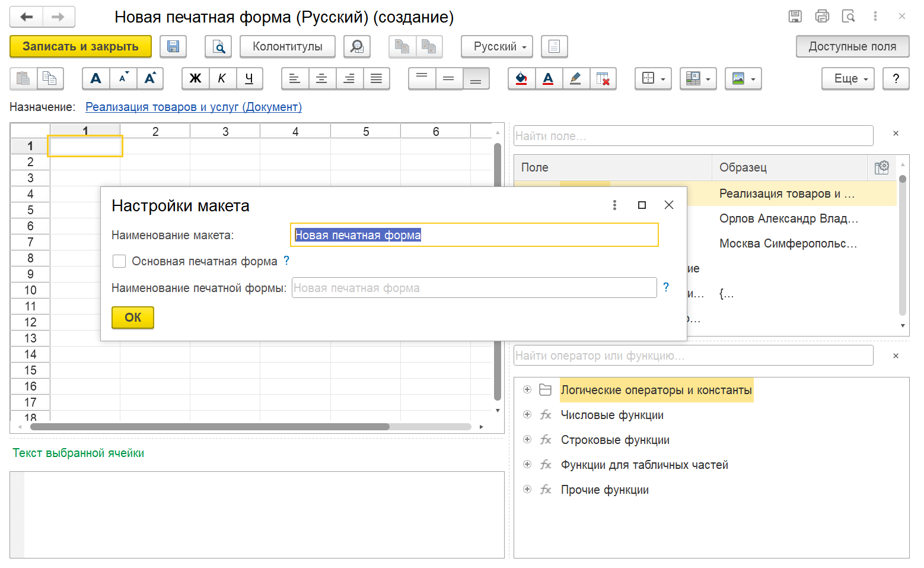Open print preview icon

[x=218, y=46]
